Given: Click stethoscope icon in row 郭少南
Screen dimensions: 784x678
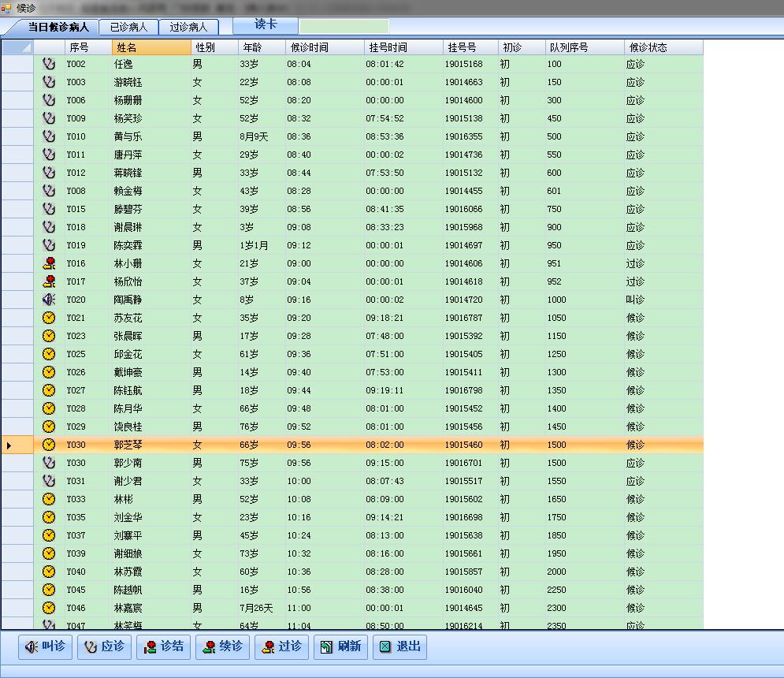Looking at the screenshot, I should click(x=49, y=463).
